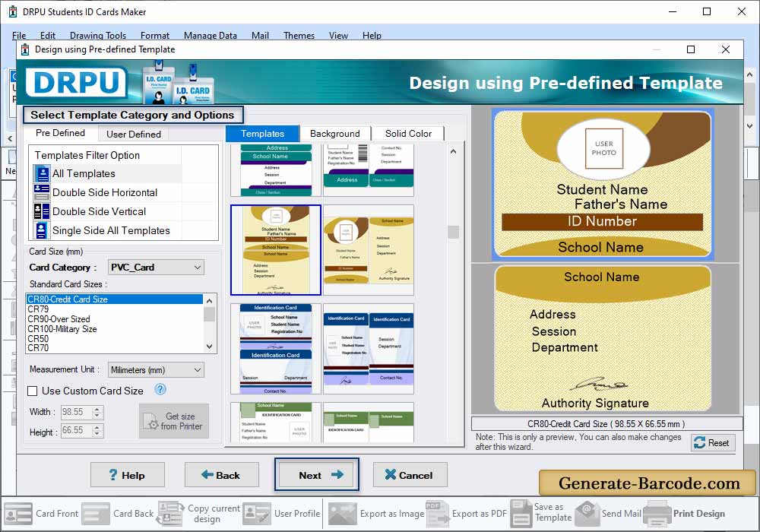Open the View menu
Viewport: 760px width, 532px height.
(x=338, y=36)
